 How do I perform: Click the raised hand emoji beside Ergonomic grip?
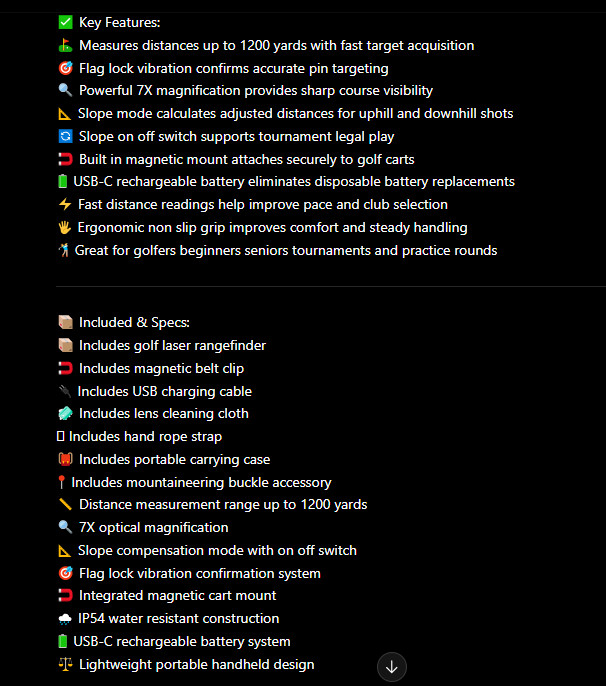tap(65, 227)
